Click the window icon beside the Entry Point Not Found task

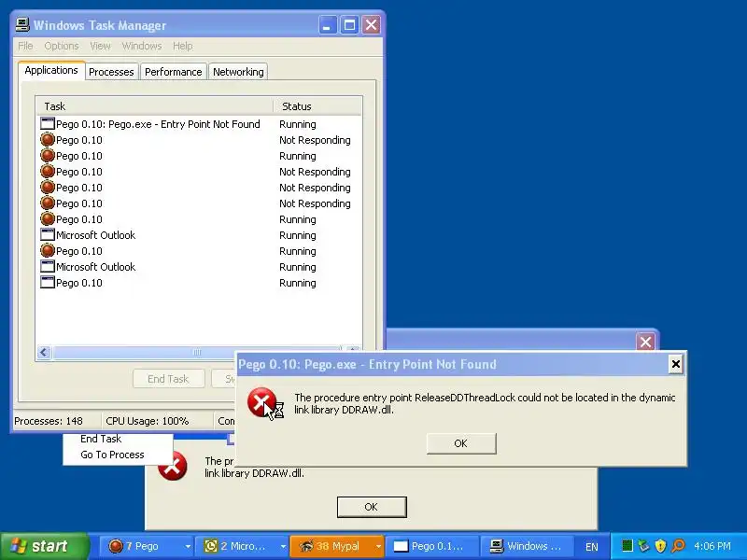coord(48,124)
